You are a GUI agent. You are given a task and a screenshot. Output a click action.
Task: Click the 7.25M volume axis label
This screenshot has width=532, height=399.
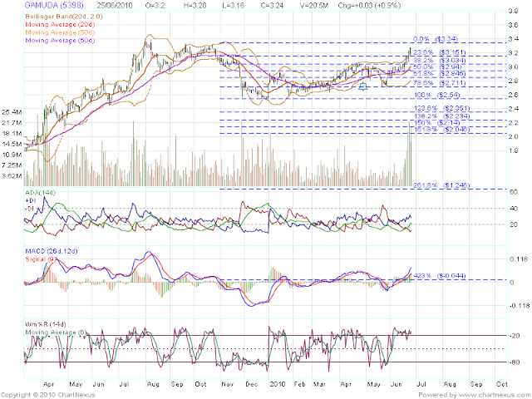pyautogui.click(x=12, y=165)
